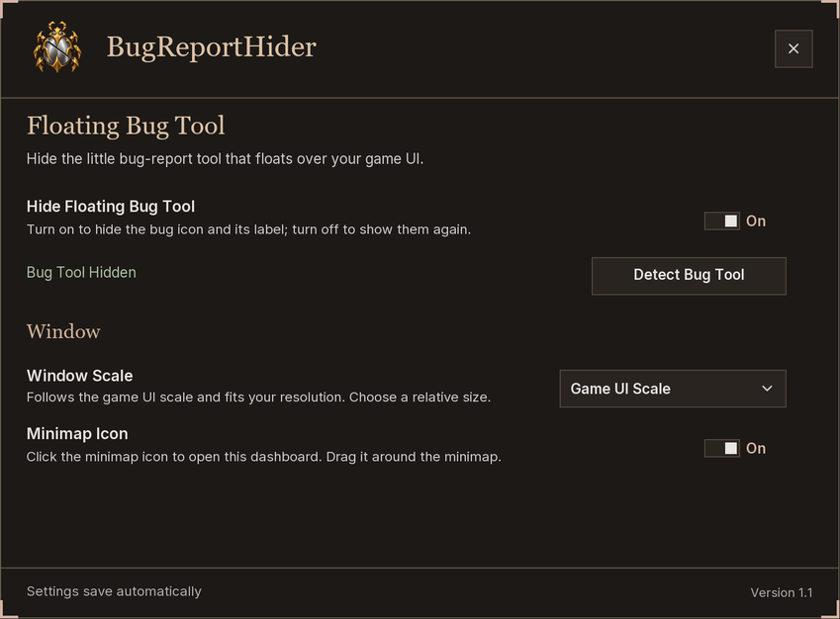Click the BugReportHider beetle logo icon
This screenshot has width=840, height=619.
(x=57, y=47)
